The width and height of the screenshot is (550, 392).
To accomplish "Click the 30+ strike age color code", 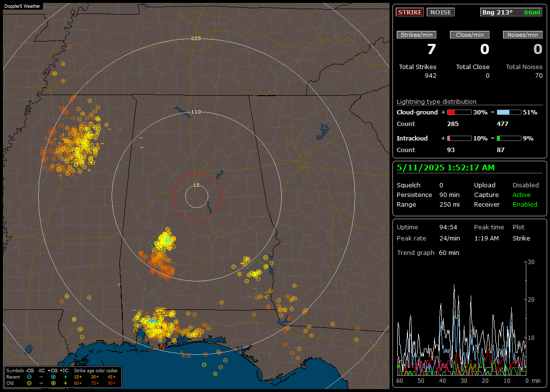I will click(x=95, y=377).
